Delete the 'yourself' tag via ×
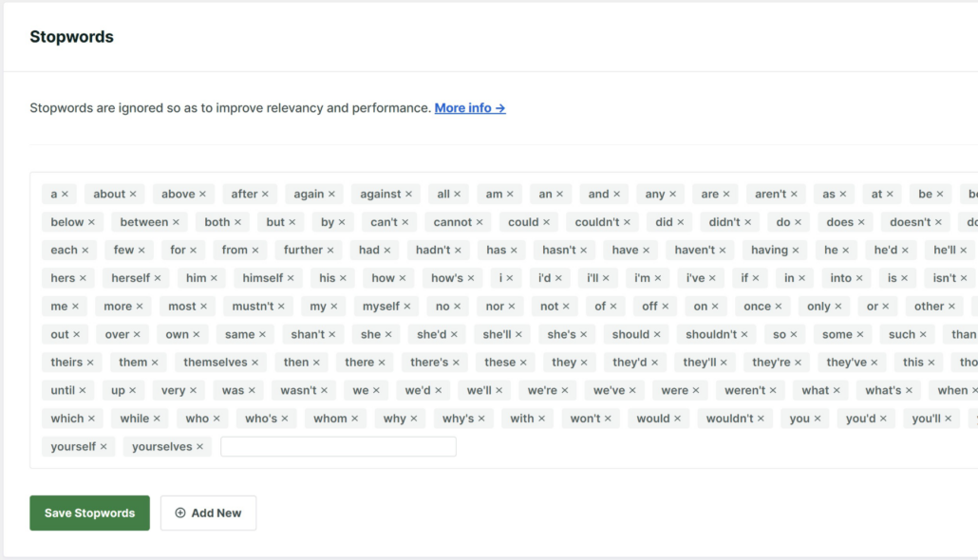Screen dimensions: 978x560 pos(103,446)
